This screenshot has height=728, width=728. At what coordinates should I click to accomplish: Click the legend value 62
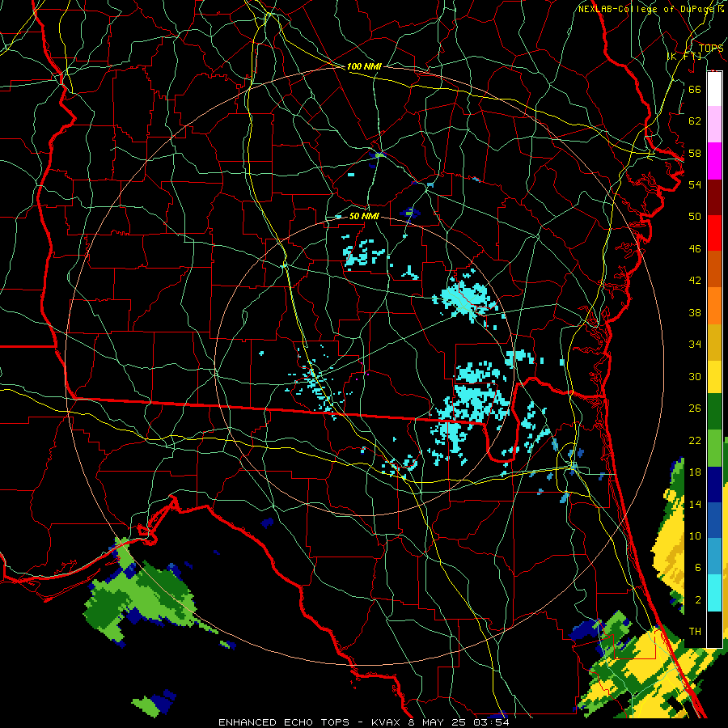click(x=695, y=121)
